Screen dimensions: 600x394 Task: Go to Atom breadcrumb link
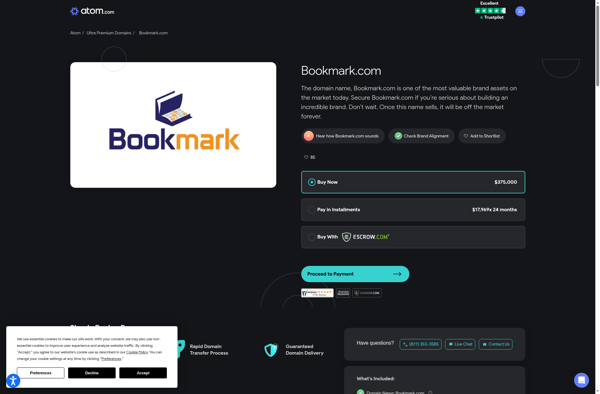tap(75, 33)
